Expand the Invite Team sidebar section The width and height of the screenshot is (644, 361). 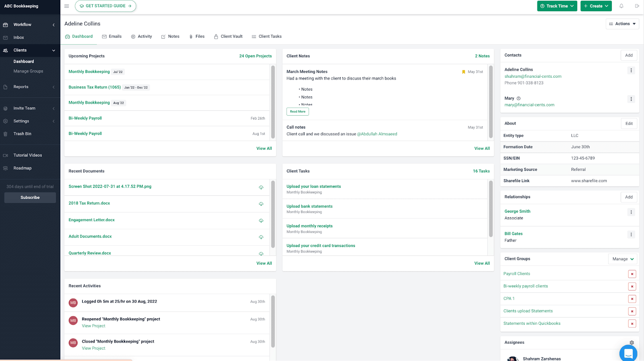tap(30, 108)
